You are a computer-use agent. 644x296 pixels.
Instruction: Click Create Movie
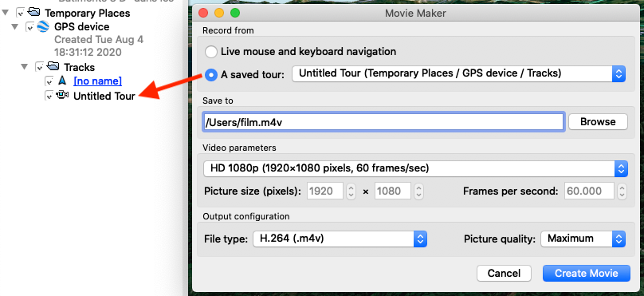point(586,274)
